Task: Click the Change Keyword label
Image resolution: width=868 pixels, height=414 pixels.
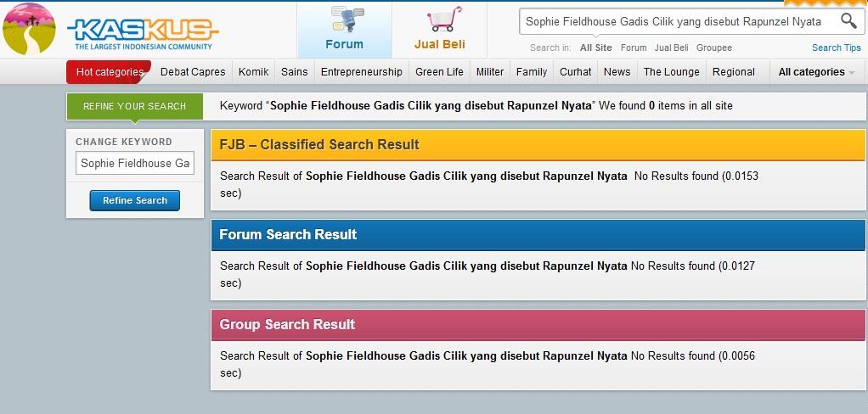Action: pos(124,142)
